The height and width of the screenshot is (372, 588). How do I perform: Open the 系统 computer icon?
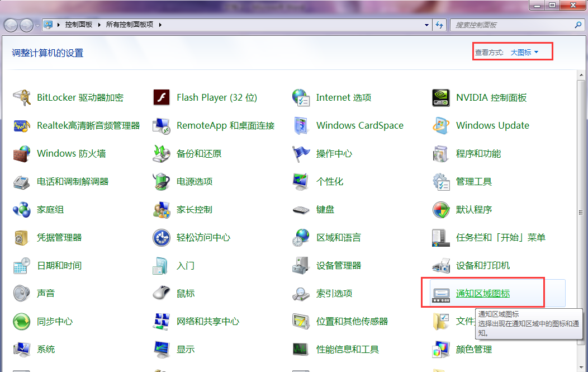pos(22,350)
